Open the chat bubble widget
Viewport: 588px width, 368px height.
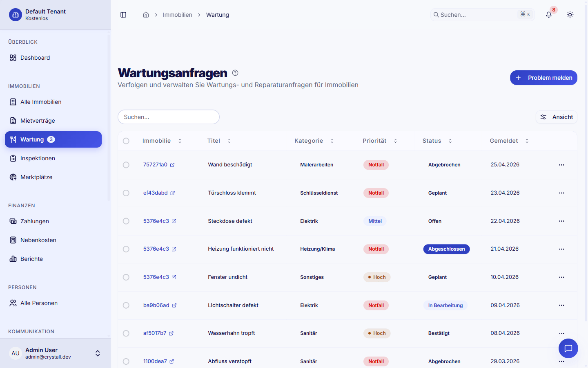tap(568, 348)
